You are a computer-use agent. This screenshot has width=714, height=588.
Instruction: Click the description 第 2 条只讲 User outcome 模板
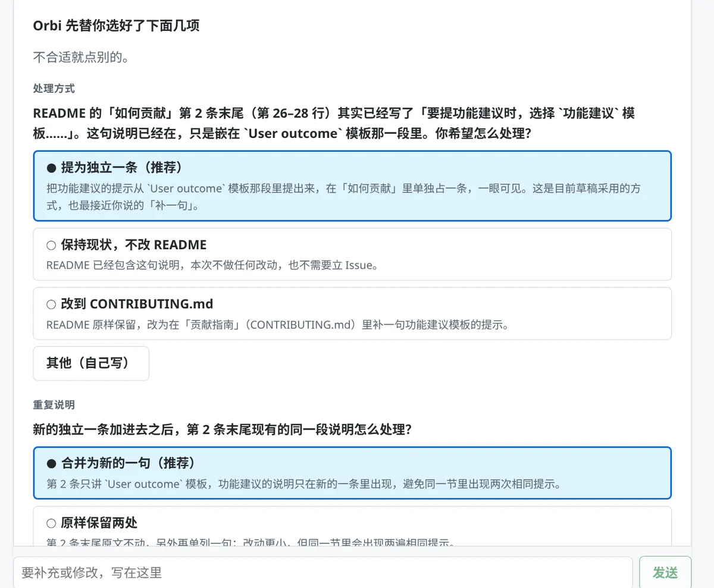pos(303,484)
